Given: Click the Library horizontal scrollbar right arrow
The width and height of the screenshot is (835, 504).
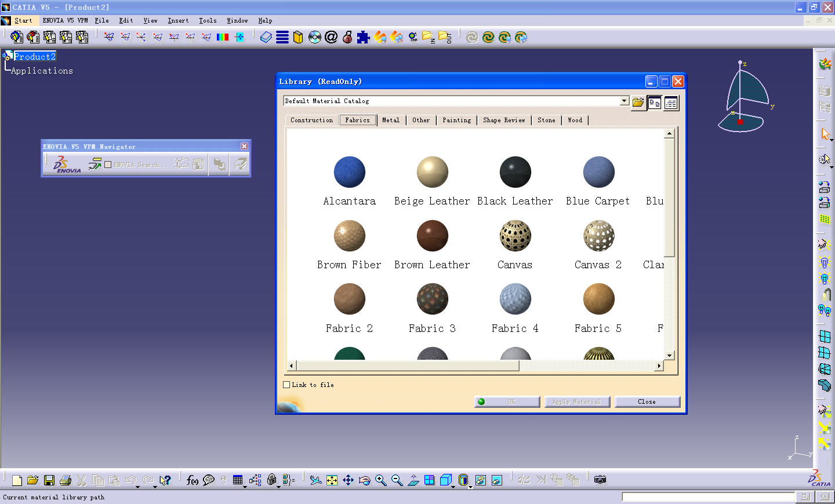Looking at the screenshot, I should (x=659, y=366).
